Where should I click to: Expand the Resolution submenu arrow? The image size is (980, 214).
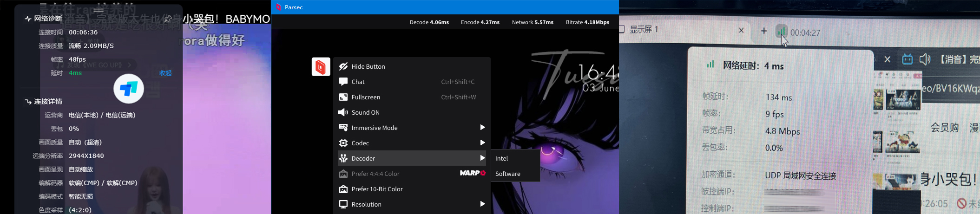(482, 204)
